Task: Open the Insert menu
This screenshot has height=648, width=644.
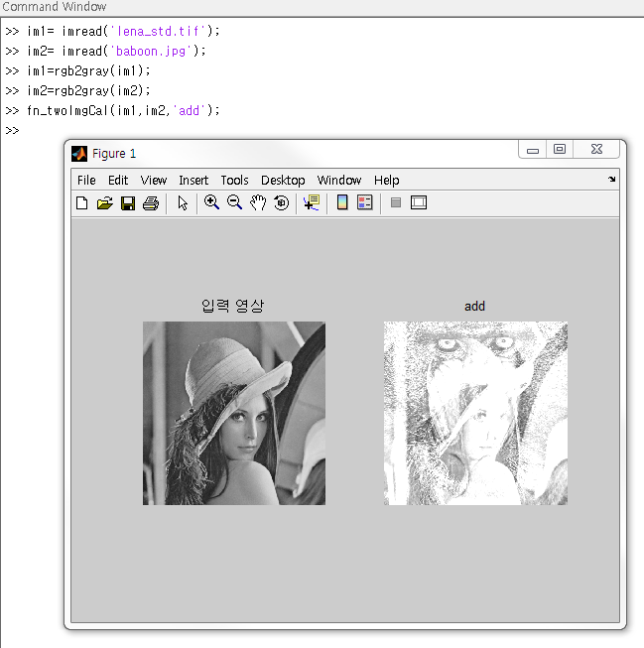Action: (x=193, y=181)
